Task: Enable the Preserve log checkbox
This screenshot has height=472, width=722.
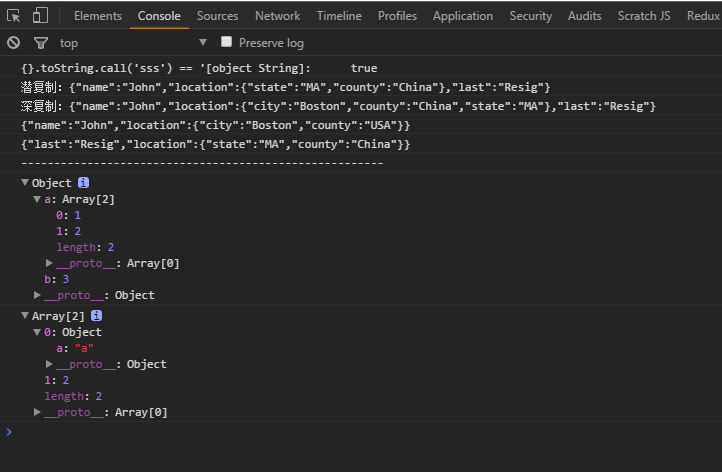Action: click(227, 42)
